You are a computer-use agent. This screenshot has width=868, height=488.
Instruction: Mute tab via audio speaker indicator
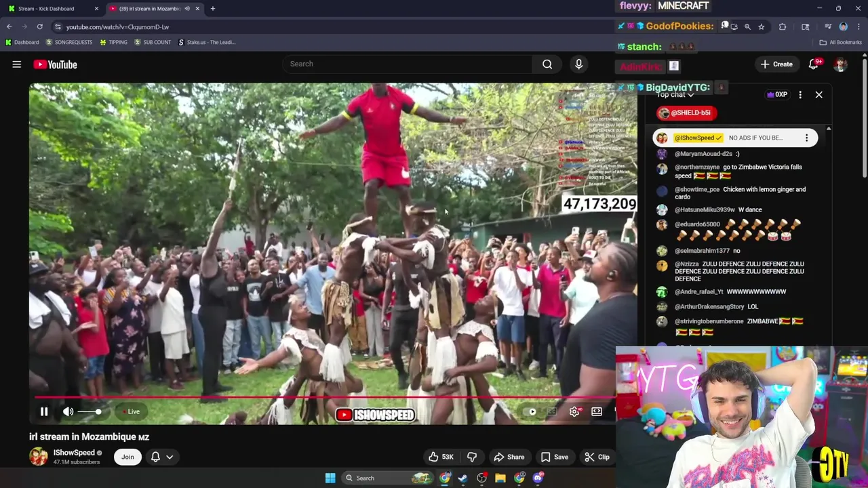click(x=186, y=9)
